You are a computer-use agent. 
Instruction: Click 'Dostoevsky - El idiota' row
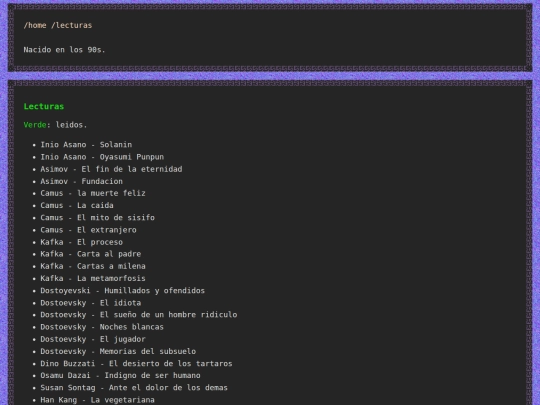tap(91, 303)
